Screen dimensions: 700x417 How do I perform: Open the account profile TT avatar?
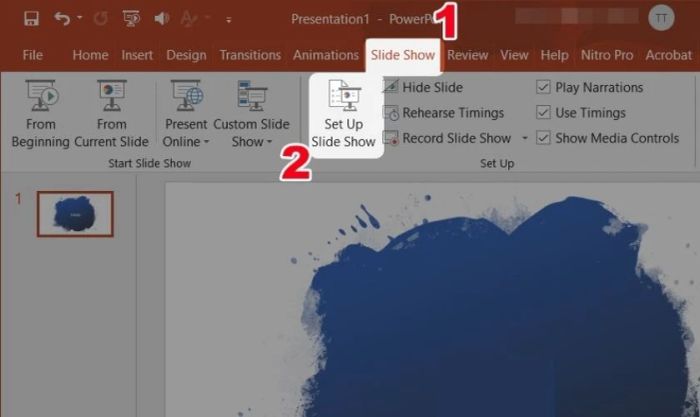[661, 18]
